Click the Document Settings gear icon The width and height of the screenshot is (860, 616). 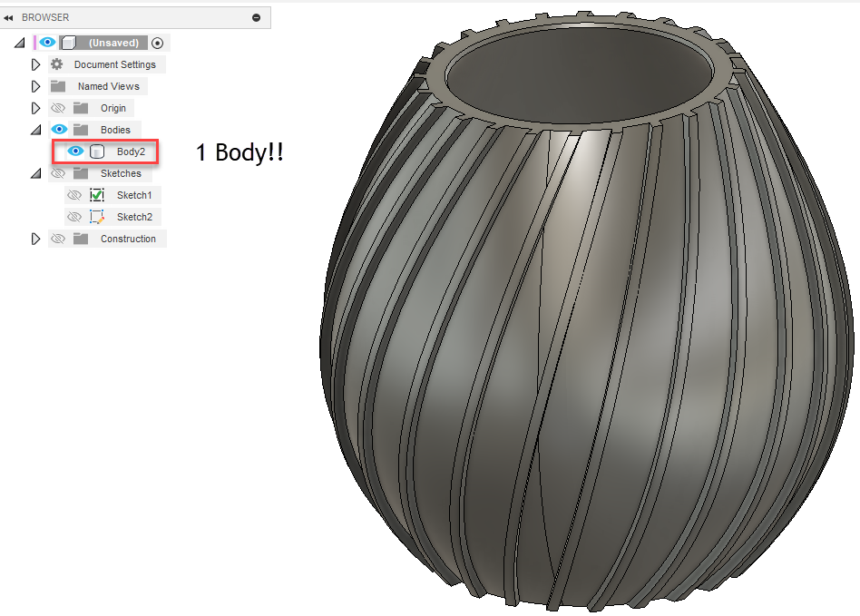56,64
